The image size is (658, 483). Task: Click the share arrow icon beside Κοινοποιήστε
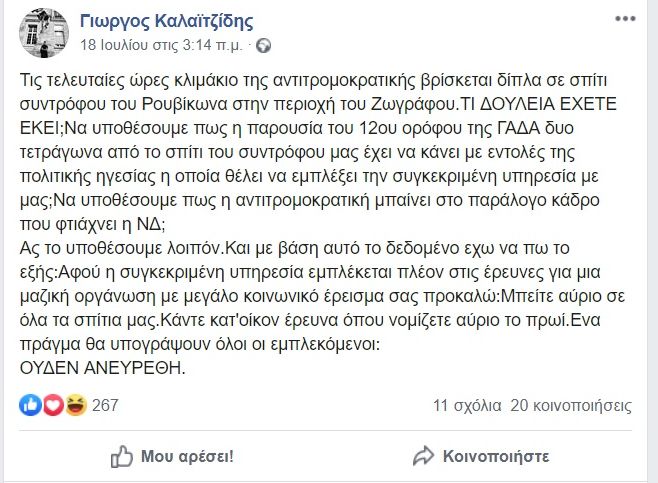coord(423,456)
